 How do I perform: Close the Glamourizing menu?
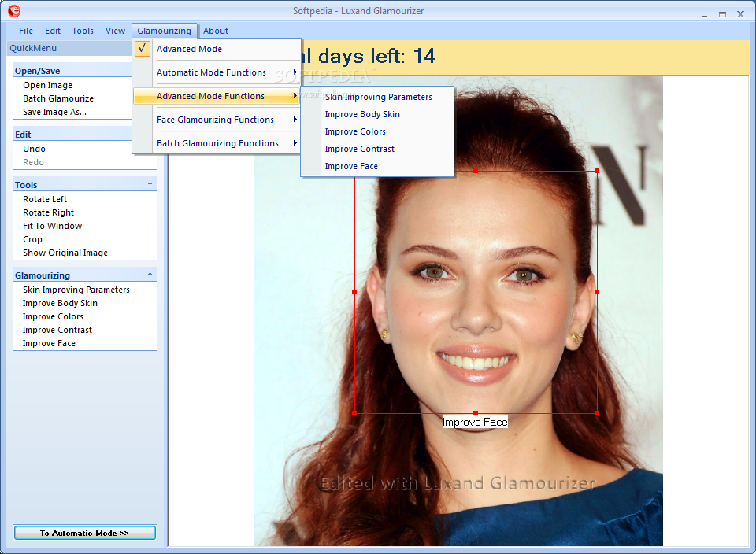point(165,31)
